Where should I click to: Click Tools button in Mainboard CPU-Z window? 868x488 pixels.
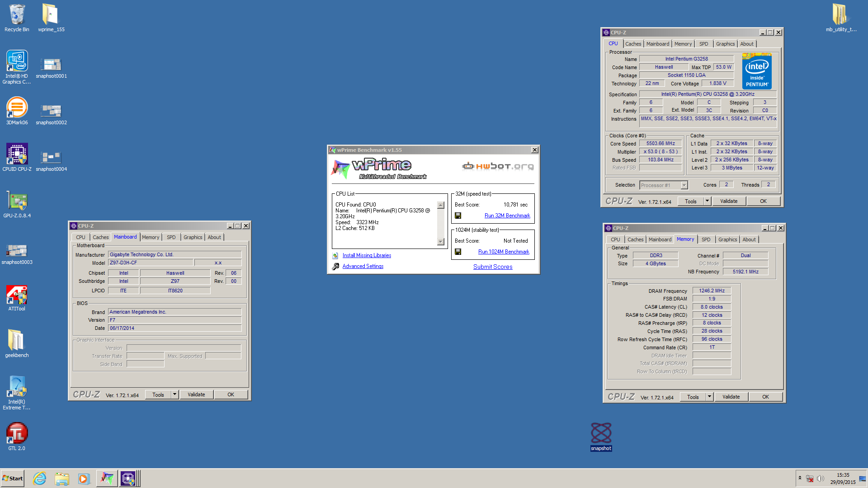pyautogui.click(x=158, y=394)
